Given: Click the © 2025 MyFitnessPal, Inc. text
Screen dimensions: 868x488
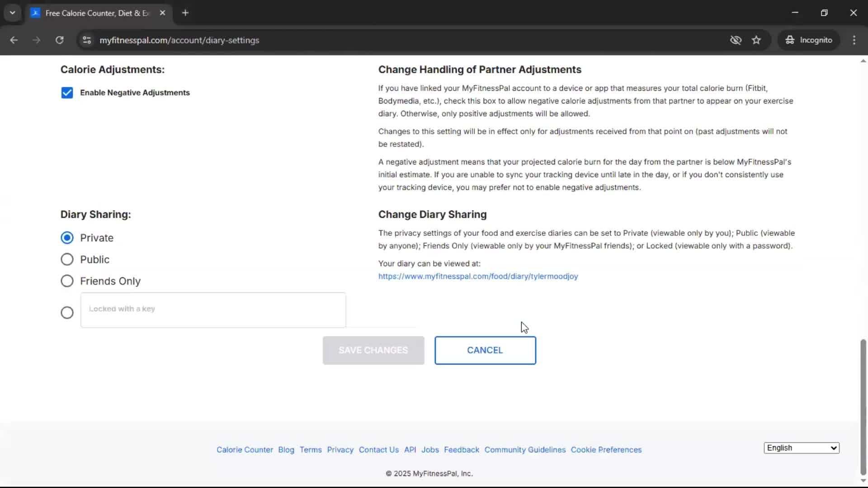Looking at the screenshot, I should point(429,474).
